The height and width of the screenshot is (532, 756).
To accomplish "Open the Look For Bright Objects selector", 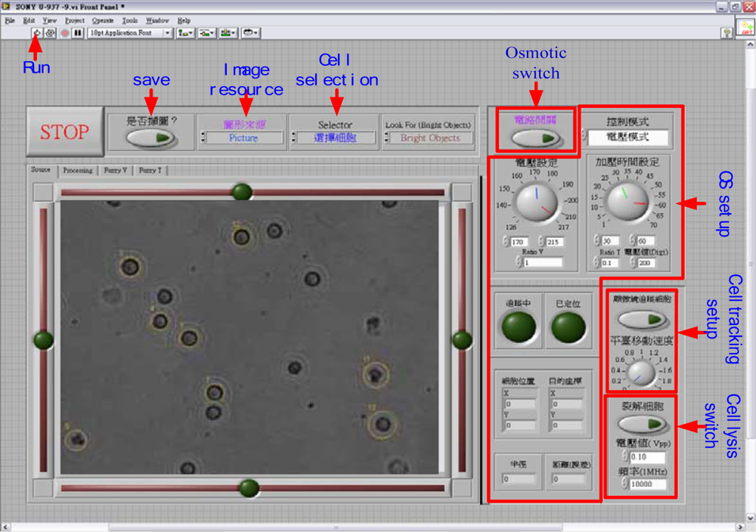I will (x=429, y=138).
